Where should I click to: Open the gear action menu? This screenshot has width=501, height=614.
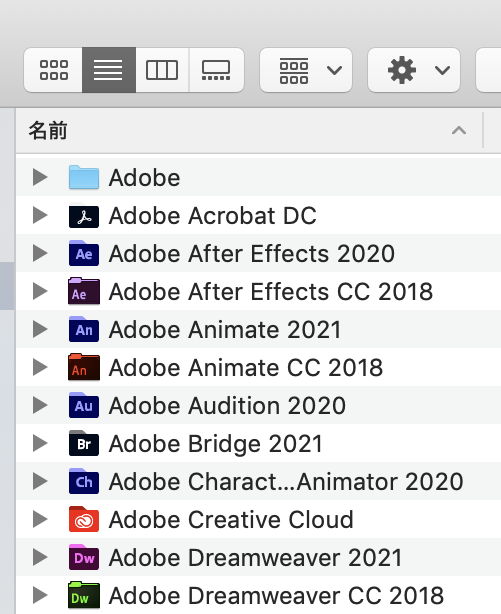coord(414,70)
